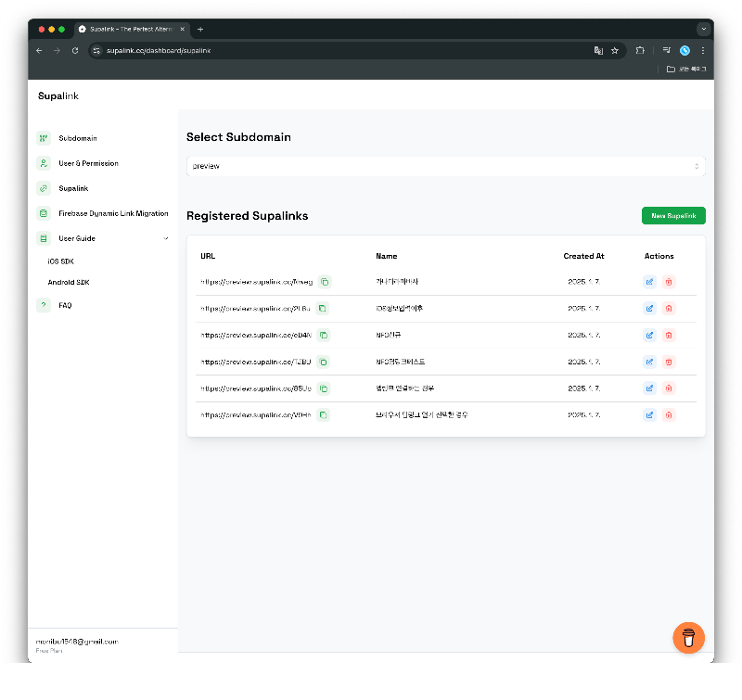Open the browser profile avatar
Viewport: 742px width, 700px height.
pos(684,51)
